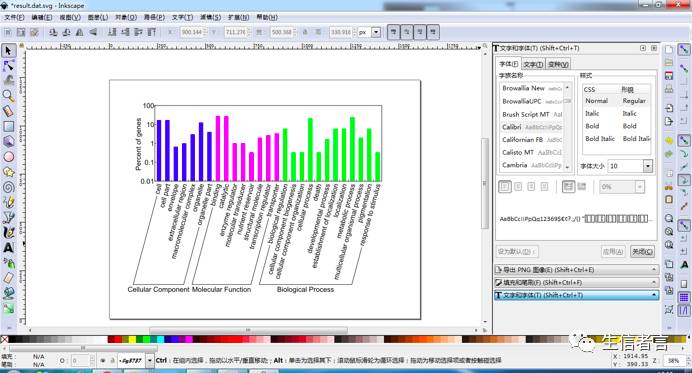Activate the text tool A icon
The width and height of the screenshot is (692, 373).
[x=8, y=247]
